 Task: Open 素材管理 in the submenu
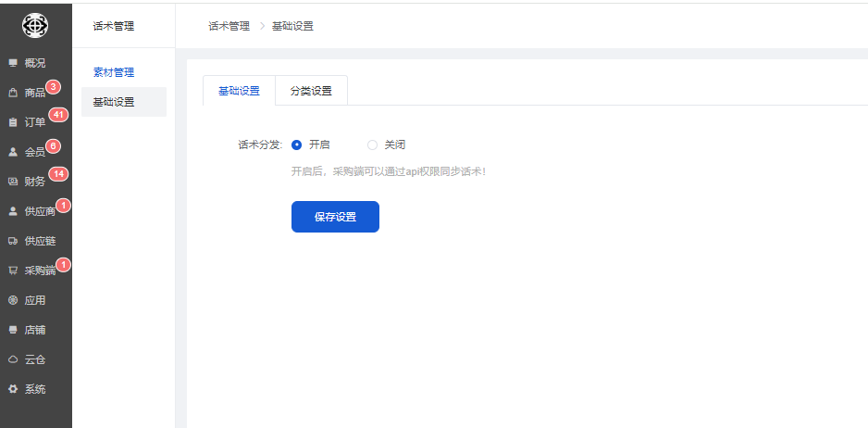pos(114,72)
